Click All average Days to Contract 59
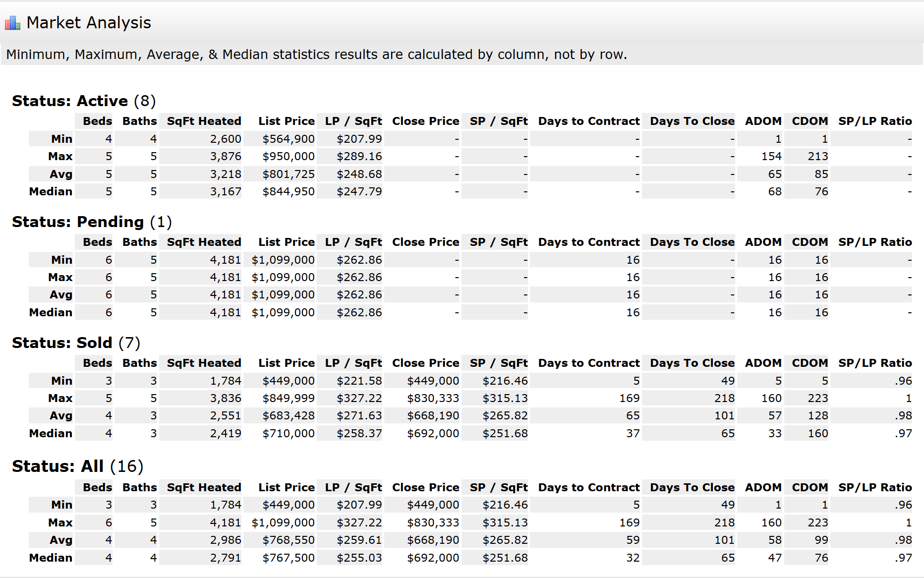 [x=633, y=540]
